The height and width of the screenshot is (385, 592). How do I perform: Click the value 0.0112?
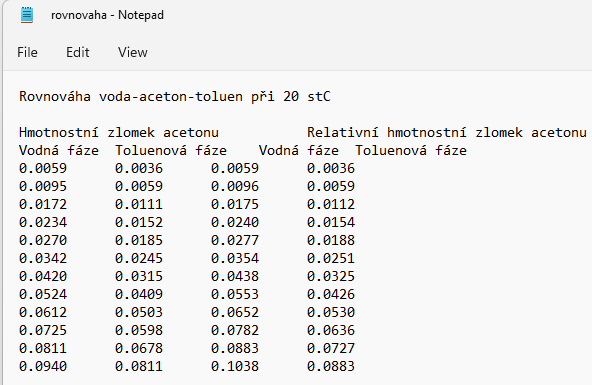click(331, 204)
